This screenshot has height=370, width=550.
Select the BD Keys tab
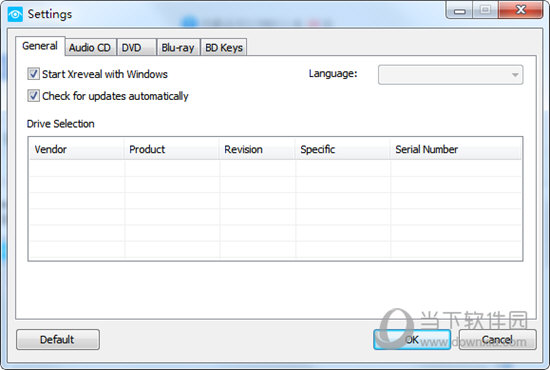point(224,47)
